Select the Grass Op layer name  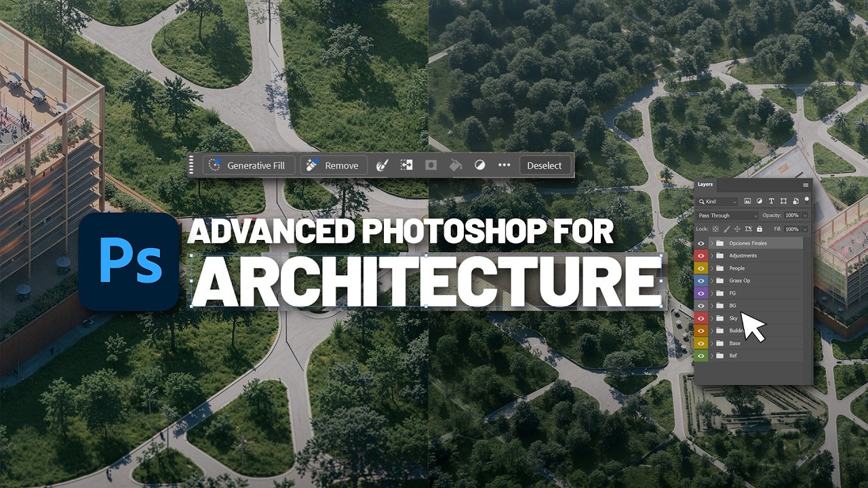(739, 281)
